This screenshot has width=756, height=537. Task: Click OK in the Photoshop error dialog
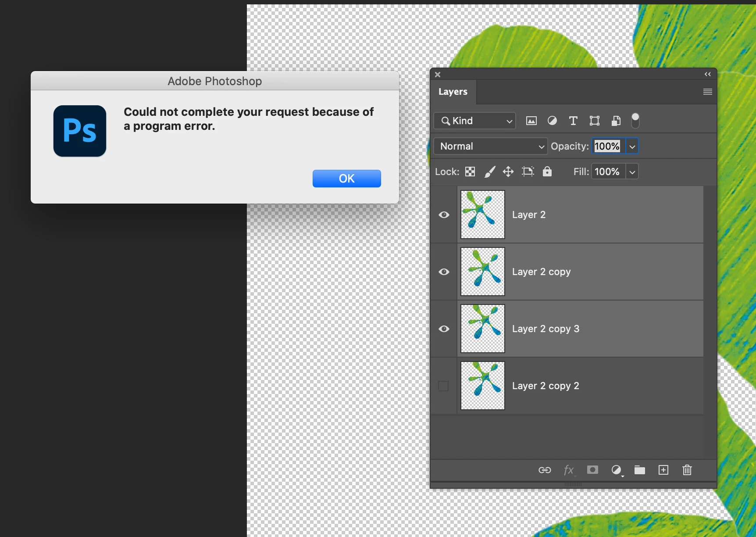346,179
